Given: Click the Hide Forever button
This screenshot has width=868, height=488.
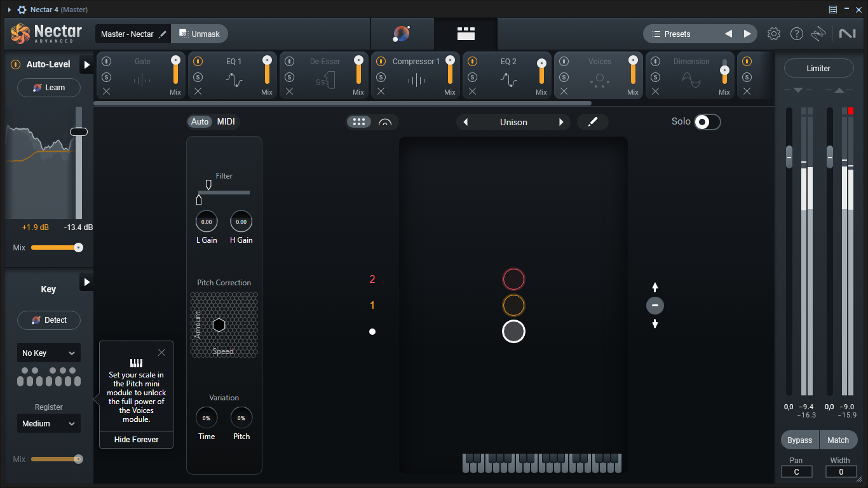Looking at the screenshot, I should 137,440.
